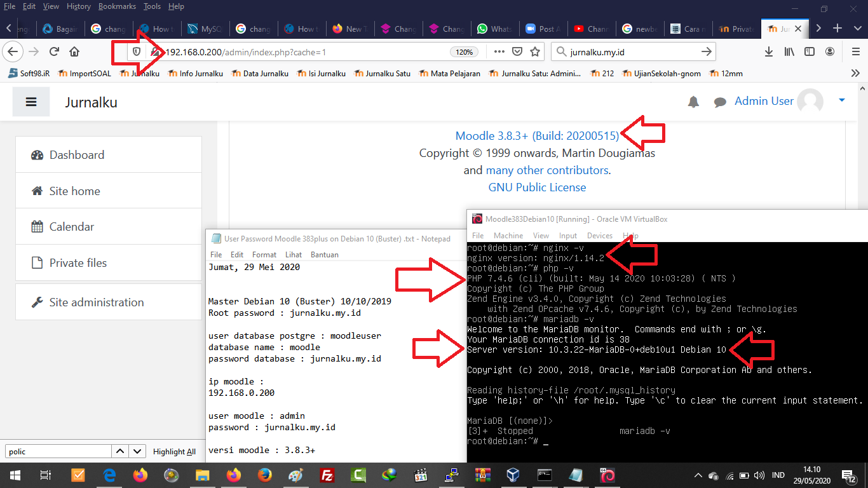Open the Mata Pelajaran bookmark

tap(449, 73)
